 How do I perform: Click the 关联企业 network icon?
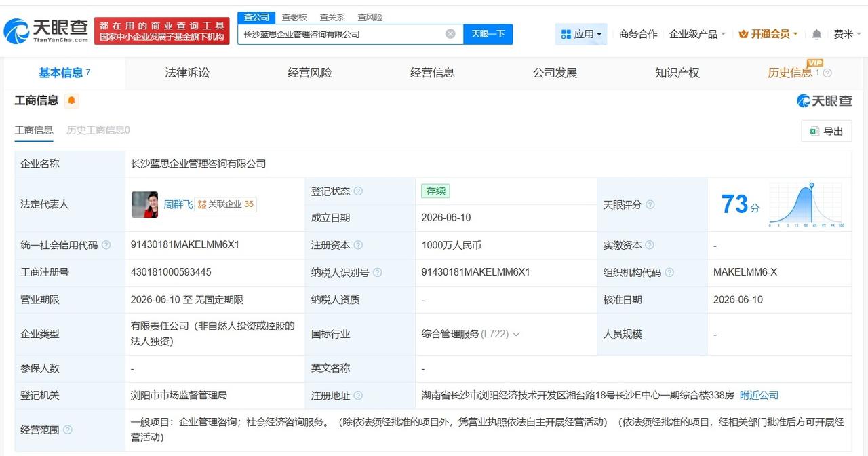point(201,204)
